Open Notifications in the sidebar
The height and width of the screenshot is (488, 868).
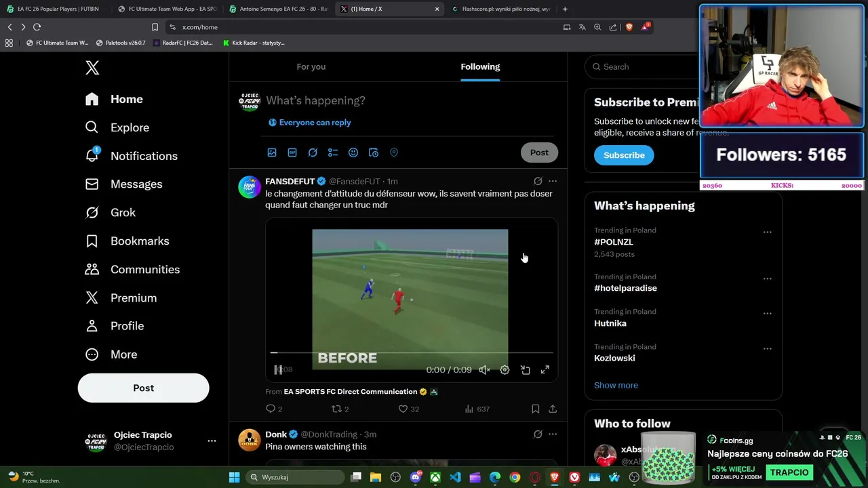[132, 156]
